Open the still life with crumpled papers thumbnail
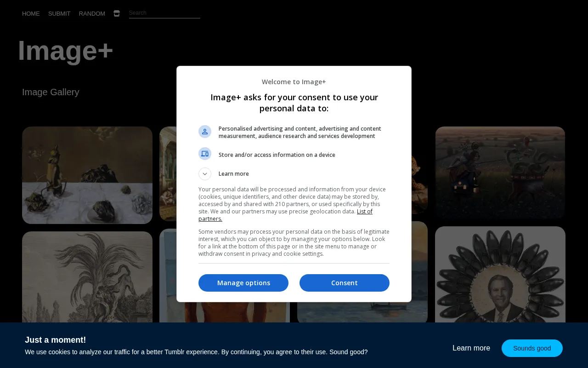Image resolution: width=588 pixels, height=368 pixels. tap(87, 175)
